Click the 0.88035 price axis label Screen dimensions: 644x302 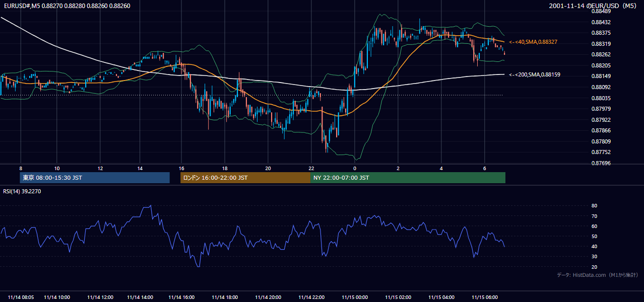(601, 98)
